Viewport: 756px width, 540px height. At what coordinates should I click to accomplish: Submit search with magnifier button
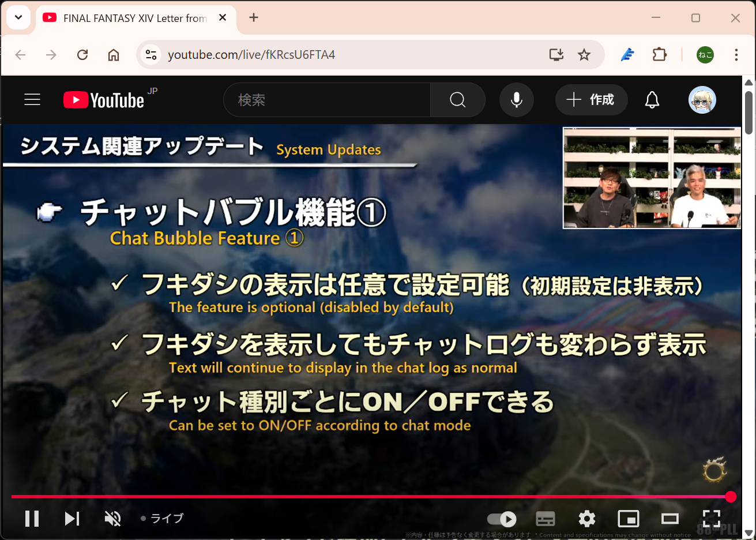pos(458,100)
